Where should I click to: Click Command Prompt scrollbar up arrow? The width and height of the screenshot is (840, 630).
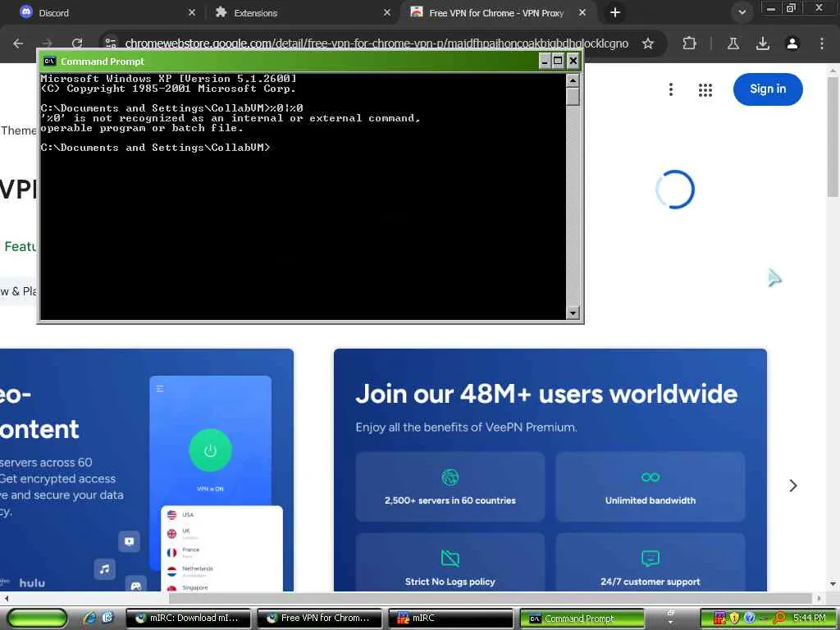point(573,80)
